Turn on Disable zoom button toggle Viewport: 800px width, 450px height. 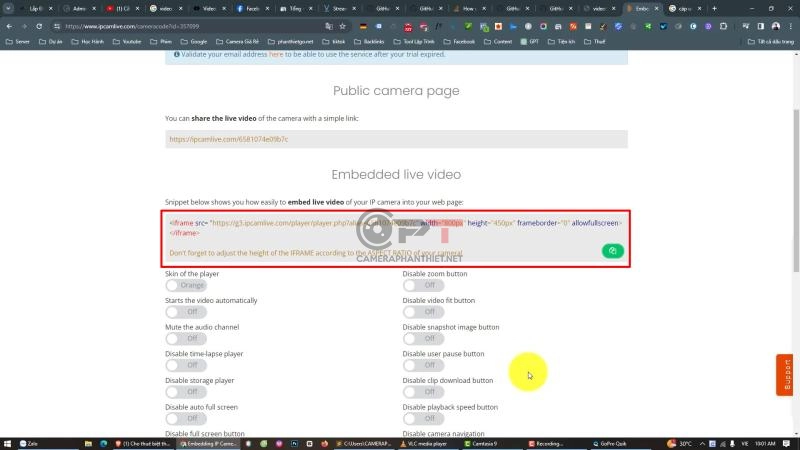(x=423, y=285)
